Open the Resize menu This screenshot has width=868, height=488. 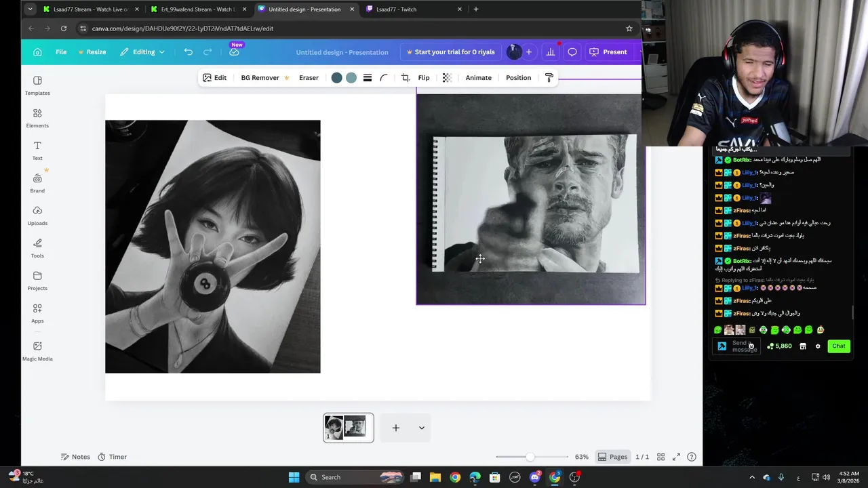point(92,52)
